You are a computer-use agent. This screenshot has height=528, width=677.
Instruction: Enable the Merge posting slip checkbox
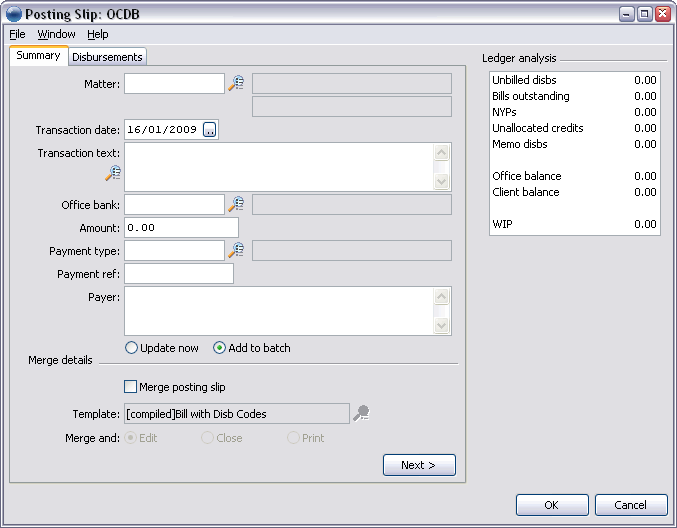click(x=130, y=386)
